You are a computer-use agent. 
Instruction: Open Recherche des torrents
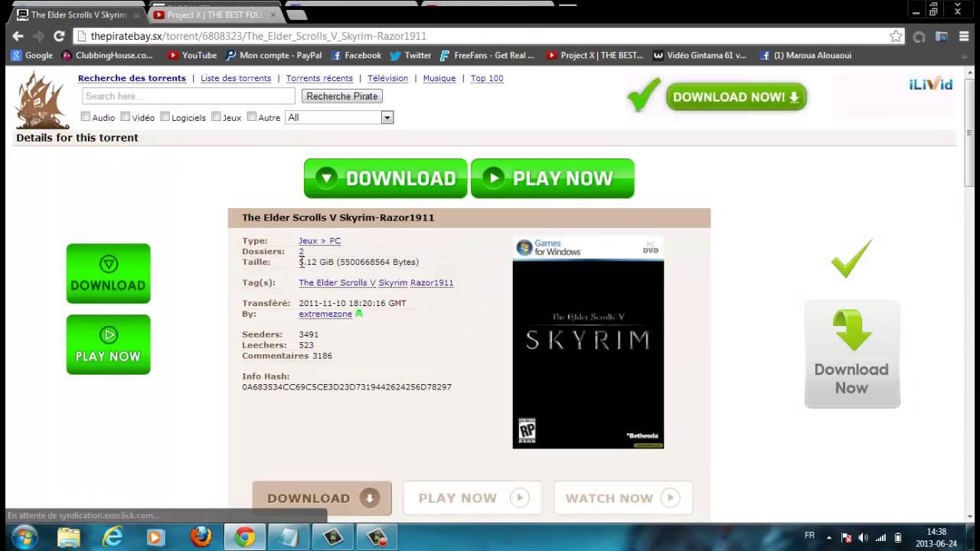pos(132,78)
